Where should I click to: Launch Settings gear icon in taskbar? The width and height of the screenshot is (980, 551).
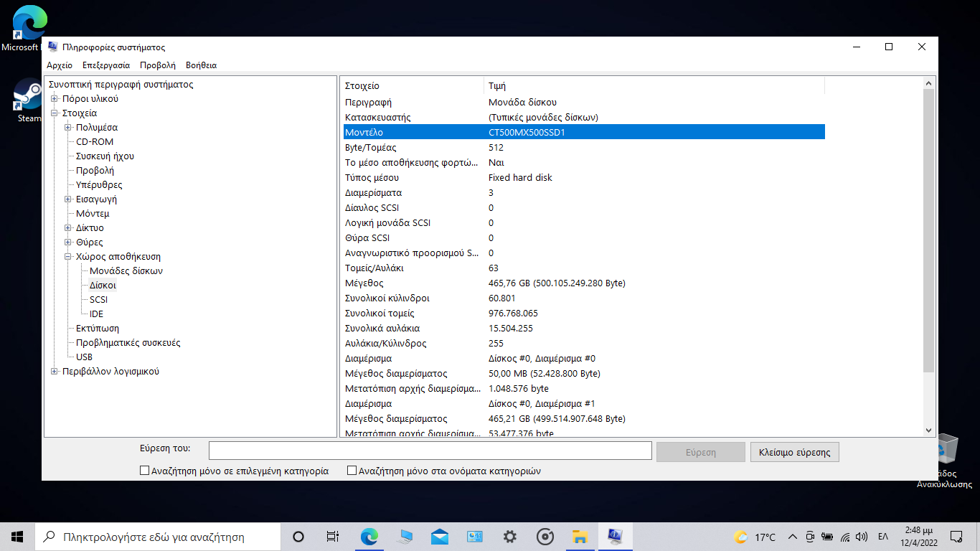(x=510, y=537)
